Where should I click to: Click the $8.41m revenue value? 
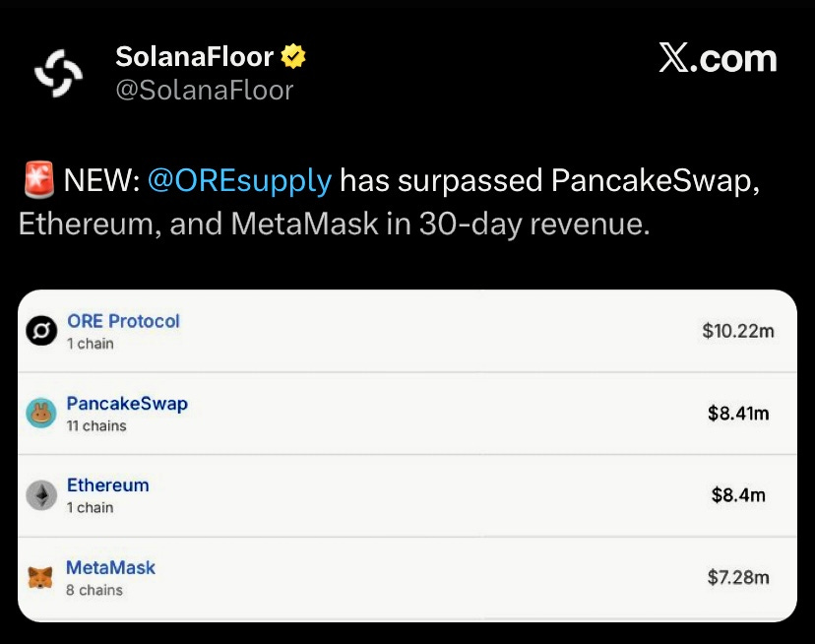coord(738,414)
